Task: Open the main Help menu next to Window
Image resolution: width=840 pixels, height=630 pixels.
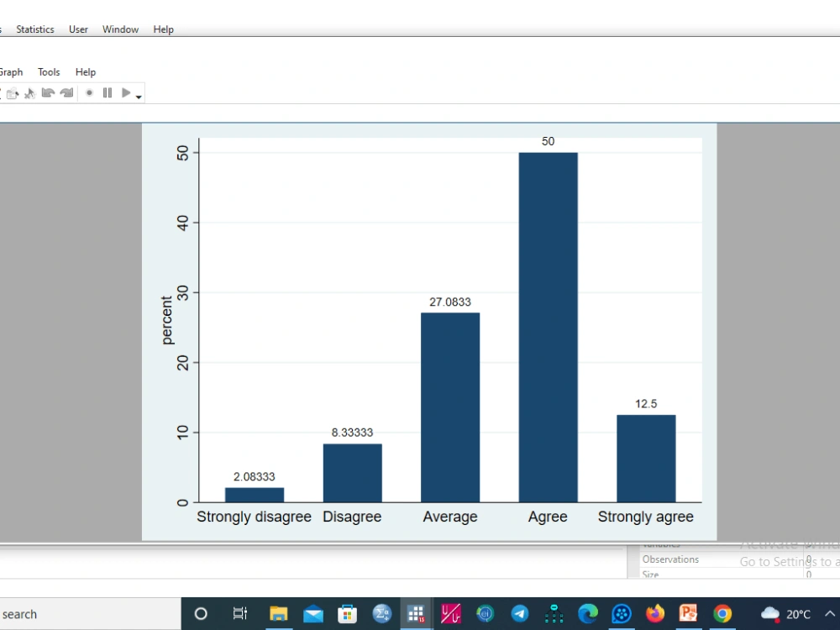Action: click(x=164, y=29)
